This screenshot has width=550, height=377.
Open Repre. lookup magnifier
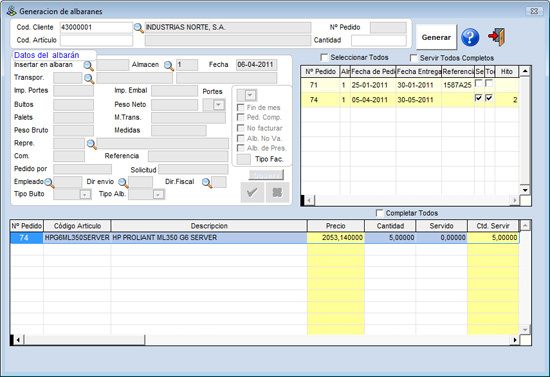click(92, 144)
